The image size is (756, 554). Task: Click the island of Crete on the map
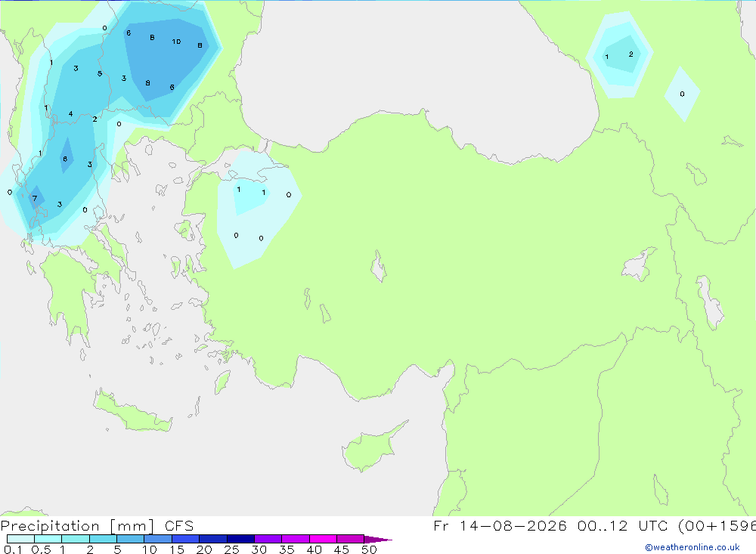click(x=132, y=412)
